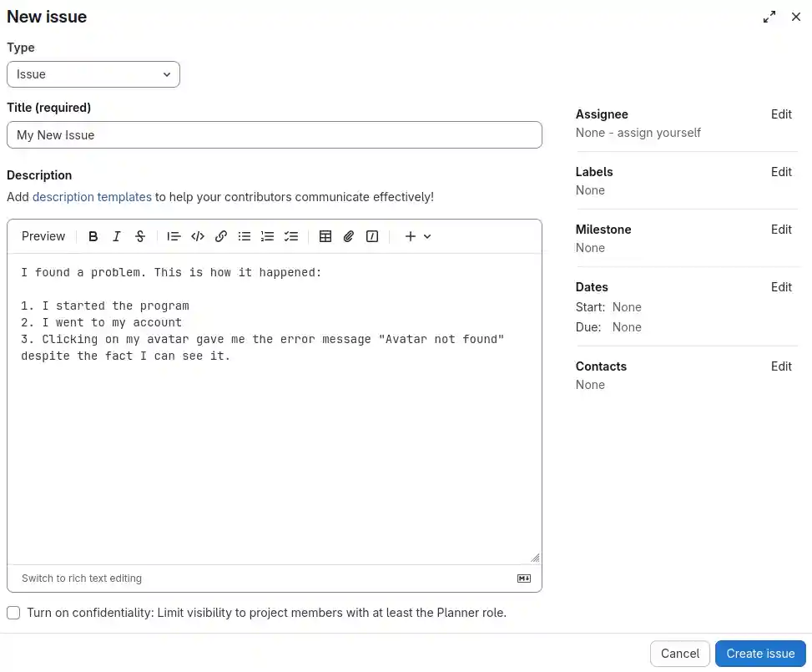Screen dimensions: 812x672
Task: Switch to the Preview tab
Action: 43,236
